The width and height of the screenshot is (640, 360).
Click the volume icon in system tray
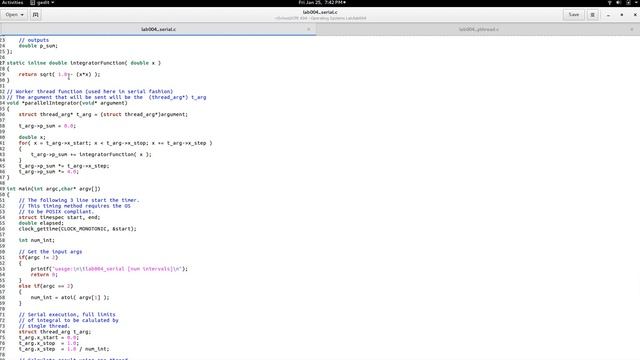pos(618,2)
